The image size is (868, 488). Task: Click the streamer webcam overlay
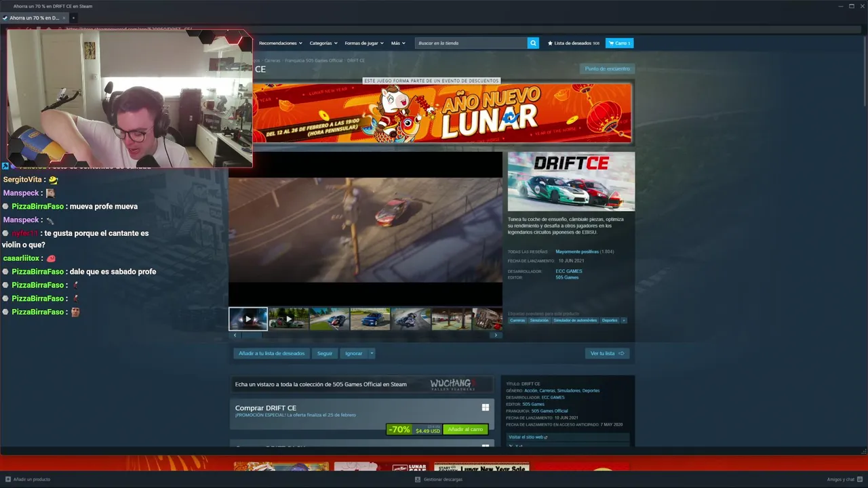130,98
